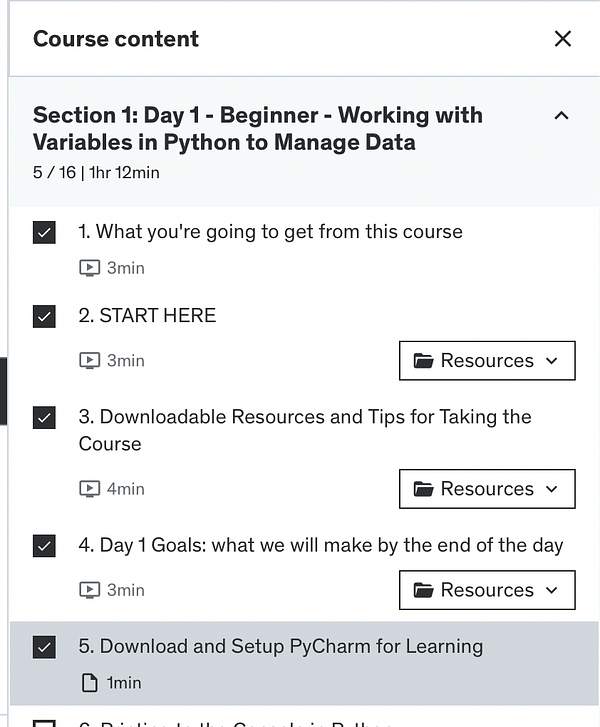Open lecture 1 What you're going to get
This screenshot has width=600, height=727.
(x=270, y=232)
